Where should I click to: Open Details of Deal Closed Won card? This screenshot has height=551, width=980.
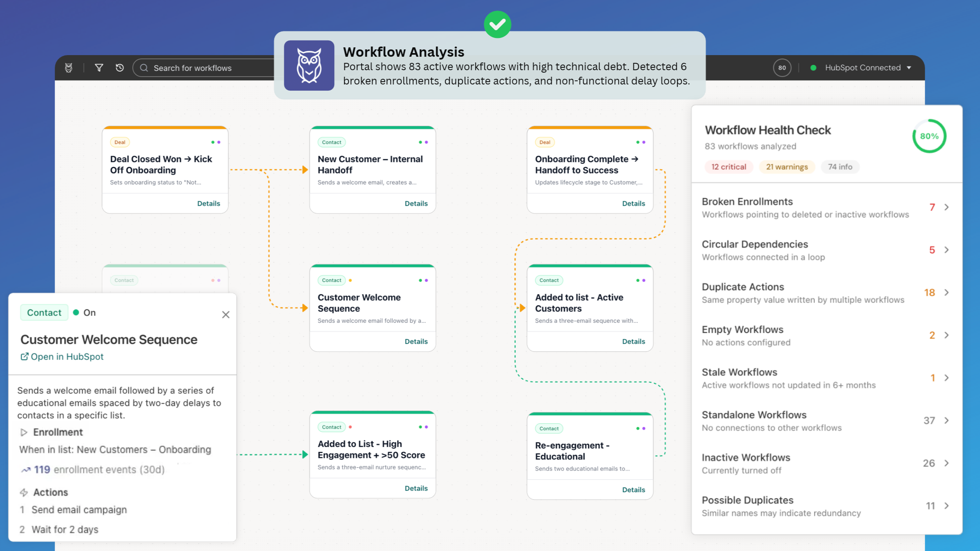click(208, 203)
